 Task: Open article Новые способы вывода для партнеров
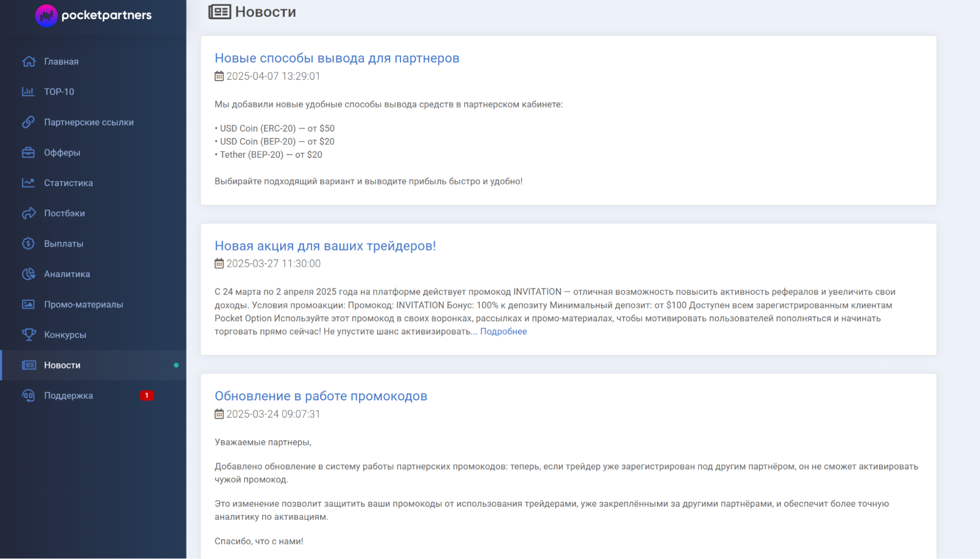tap(337, 58)
